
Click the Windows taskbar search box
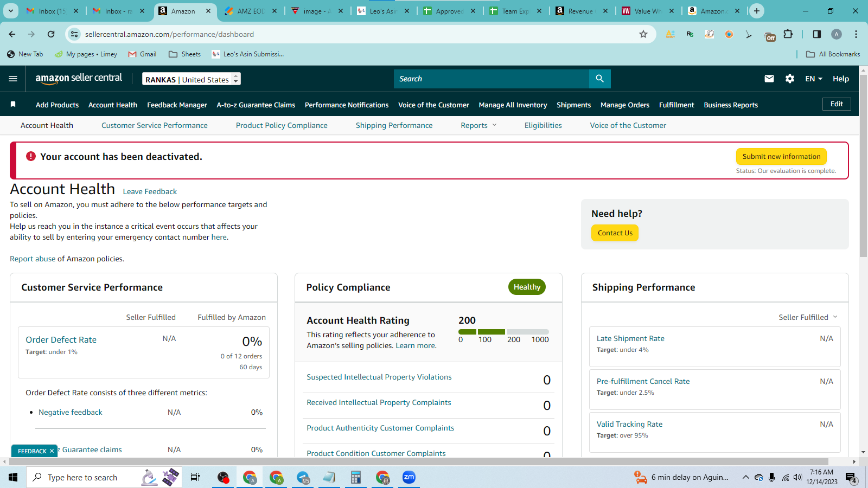point(104,477)
